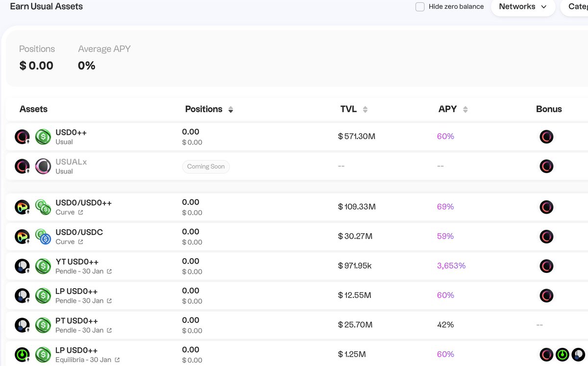
Task: Click the 59% APY value
Action: (445, 237)
